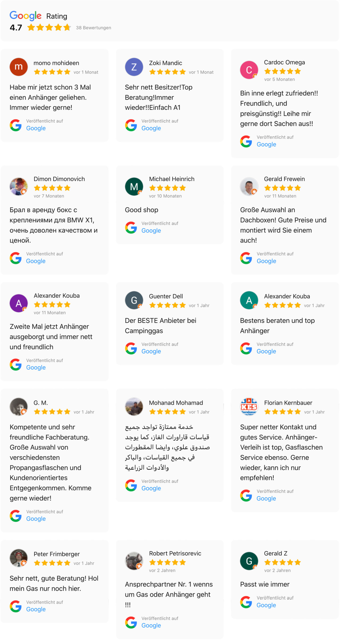This screenshot has height=644, width=340.
Task: Click the Google G icon under Mohanad Mohamad's review
Action: pyautogui.click(x=131, y=485)
